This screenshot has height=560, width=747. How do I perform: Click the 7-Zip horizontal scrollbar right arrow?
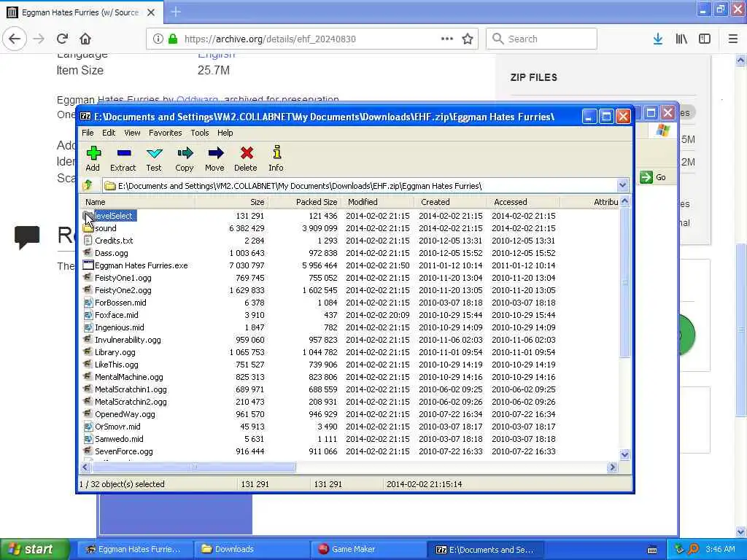[612, 467]
